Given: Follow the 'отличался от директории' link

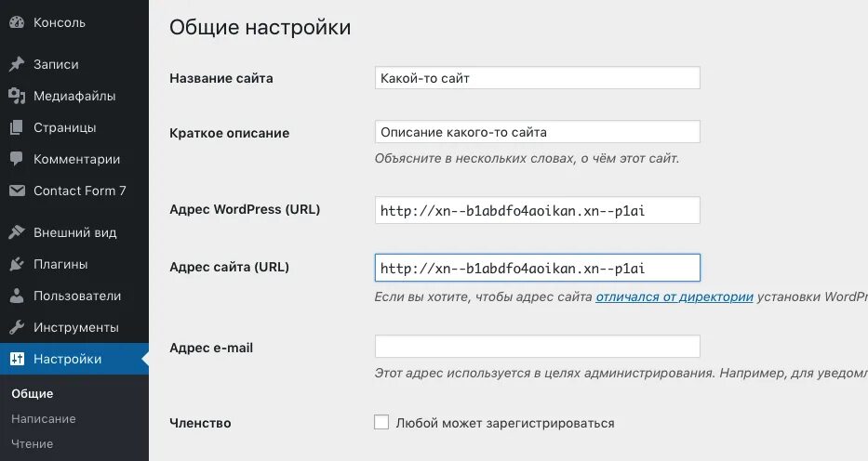Looking at the screenshot, I should pos(674,296).
